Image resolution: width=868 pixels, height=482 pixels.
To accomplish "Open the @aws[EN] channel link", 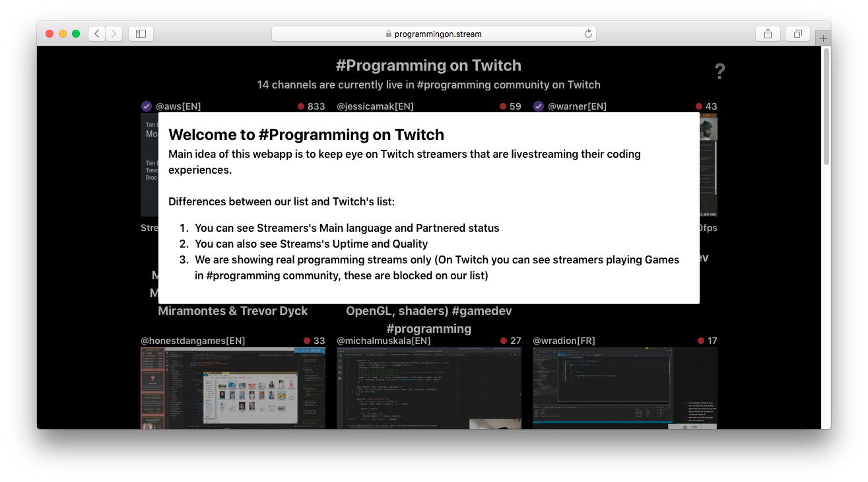I will (177, 106).
